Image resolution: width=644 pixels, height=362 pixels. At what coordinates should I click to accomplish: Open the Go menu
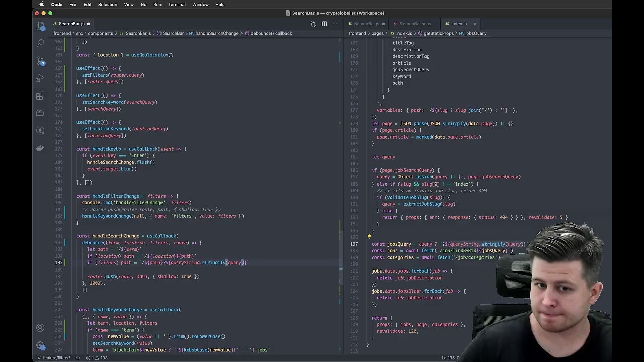(144, 4)
